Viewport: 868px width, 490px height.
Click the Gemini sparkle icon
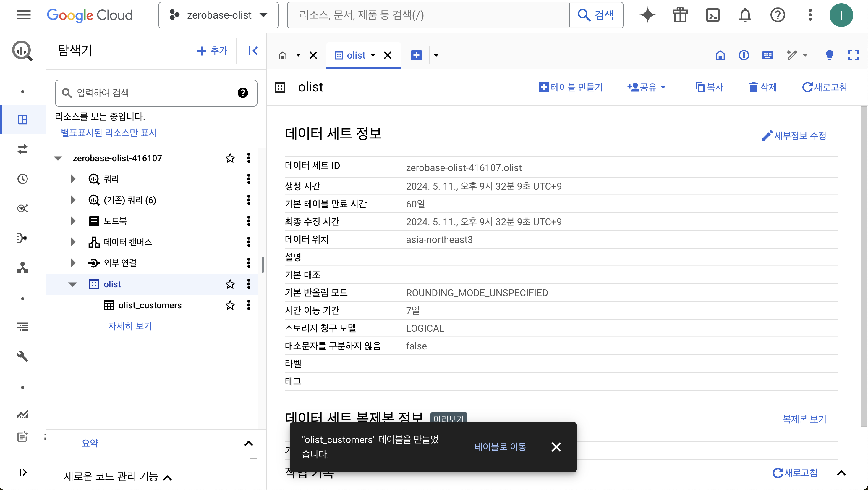[647, 15]
